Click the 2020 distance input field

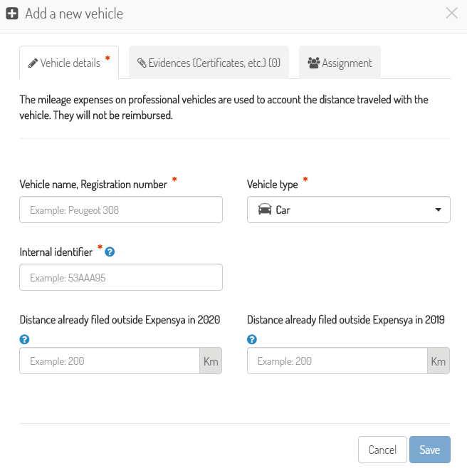tap(110, 361)
